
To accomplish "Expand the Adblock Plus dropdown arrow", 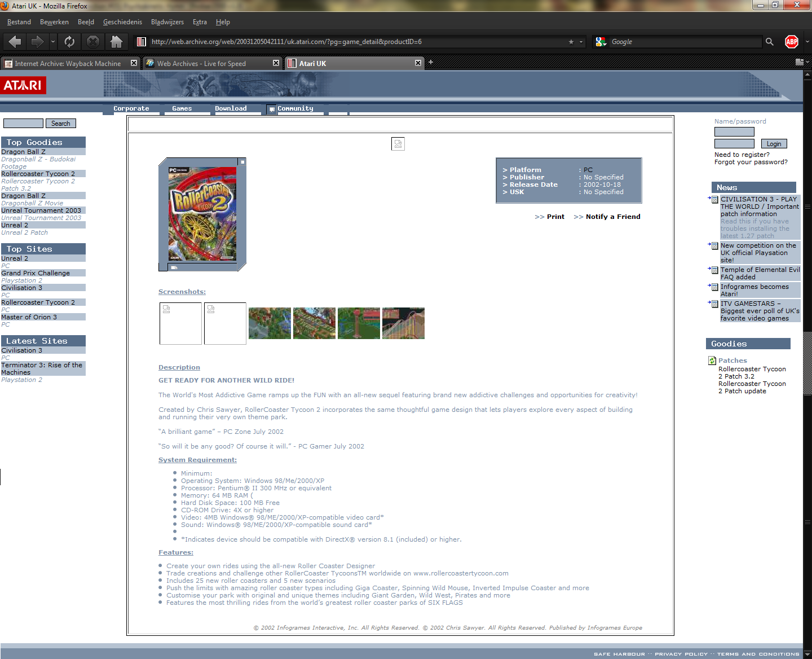I will [x=807, y=42].
